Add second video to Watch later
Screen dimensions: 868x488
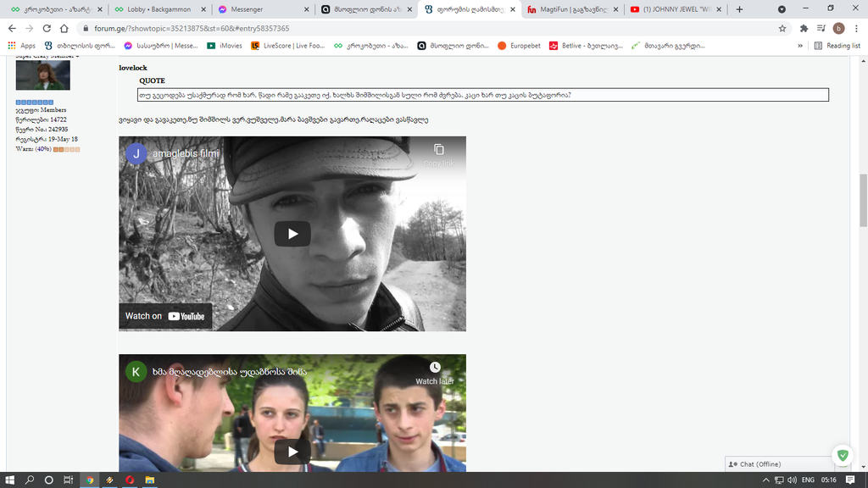[x=435, y=373]
